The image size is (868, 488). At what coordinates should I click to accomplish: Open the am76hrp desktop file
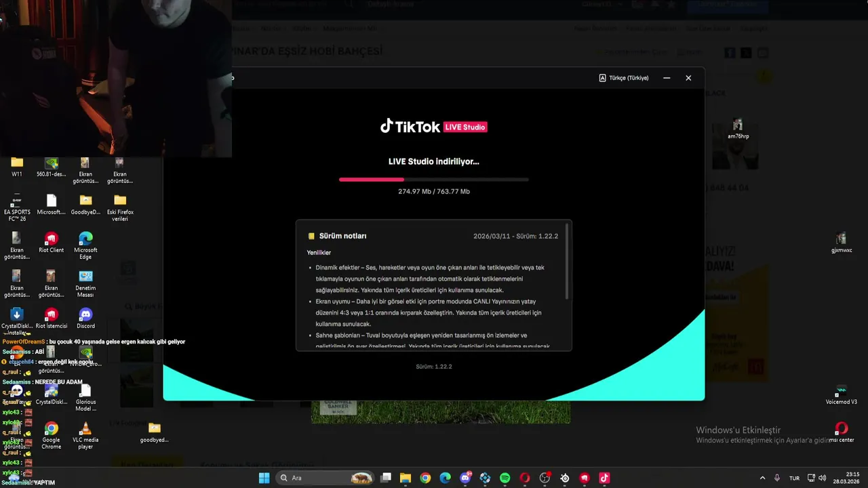[738, 129]
